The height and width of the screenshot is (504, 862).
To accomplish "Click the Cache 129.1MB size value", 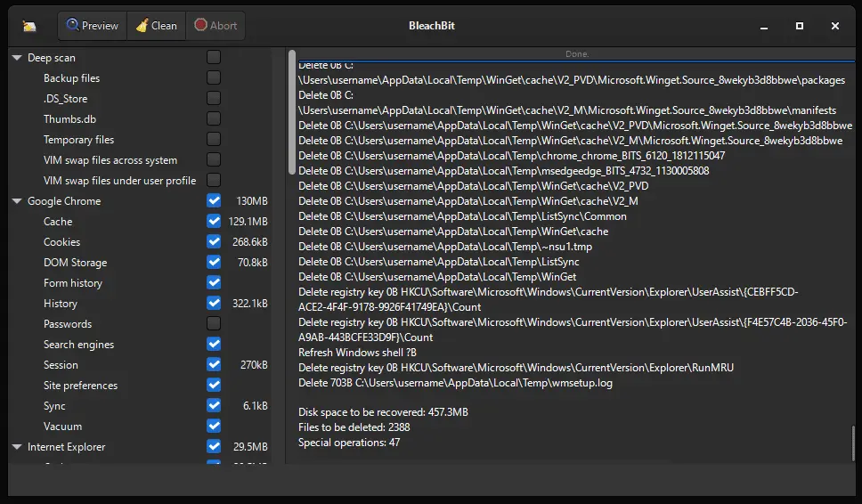I will pyautogui.click(x=248, y=222).
